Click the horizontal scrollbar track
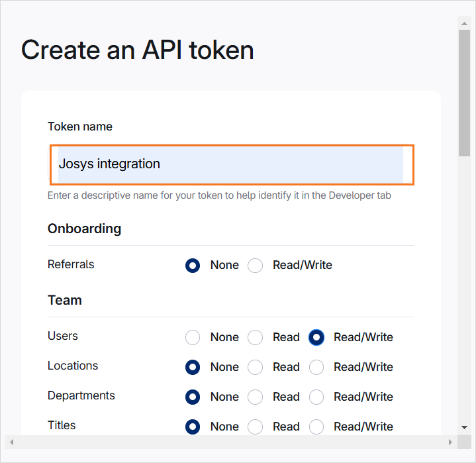Screen dimensions: 476x463 point(231,442)
